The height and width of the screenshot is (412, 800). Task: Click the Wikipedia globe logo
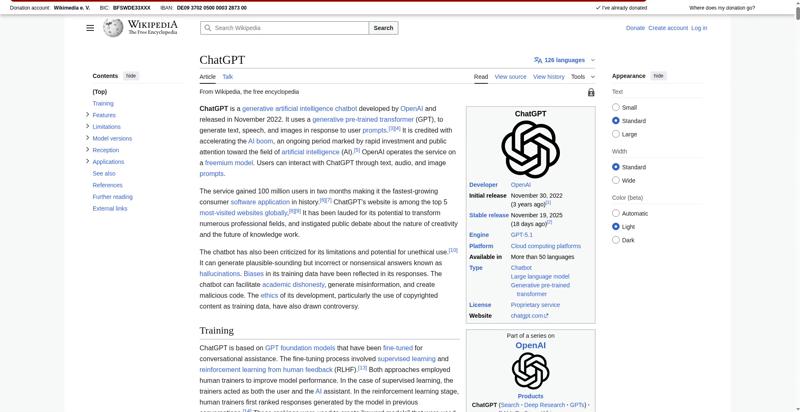(113, 28)
